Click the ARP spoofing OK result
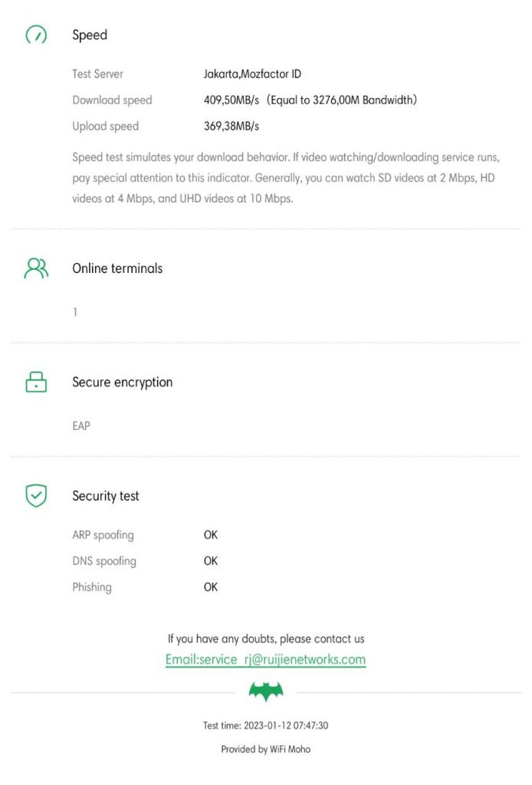Viewport: 532px width, 785px height. coord(210,535)
